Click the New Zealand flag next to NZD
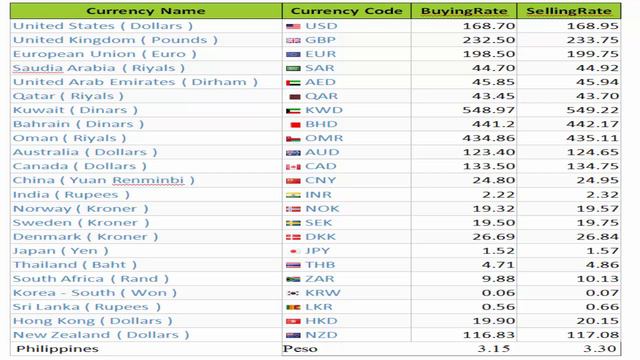640x360 pixels. pyautogui.click(x=293, y=336)
